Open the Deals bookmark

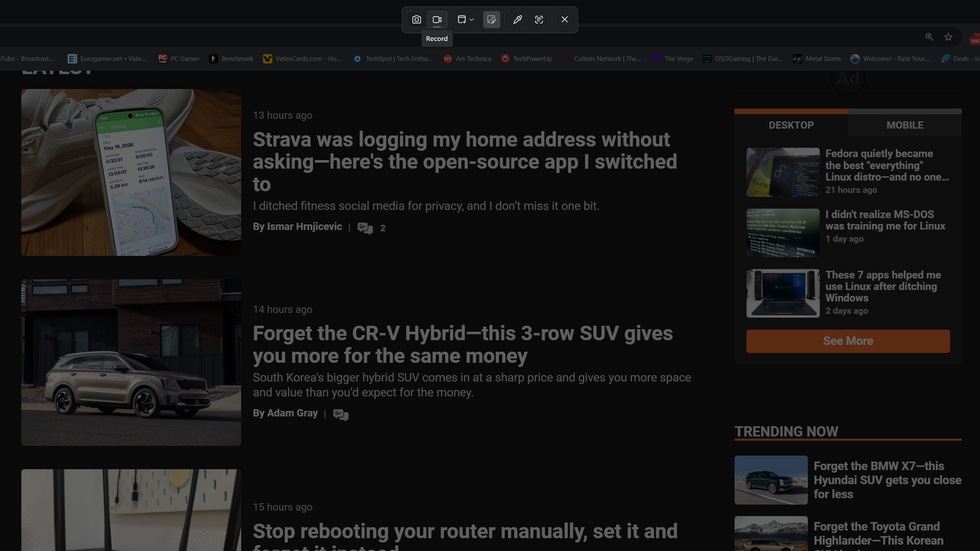coord(960,59)
